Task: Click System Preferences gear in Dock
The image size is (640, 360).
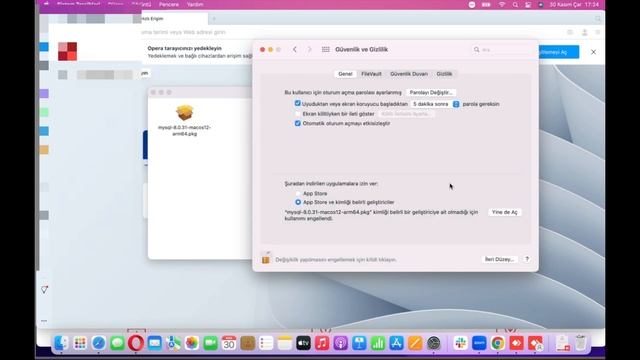Action: tap(433, 343)
